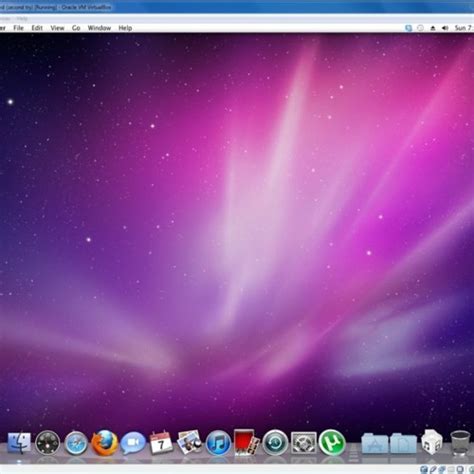
Task: Open the File menu
Action: click(x=18, y=28)
